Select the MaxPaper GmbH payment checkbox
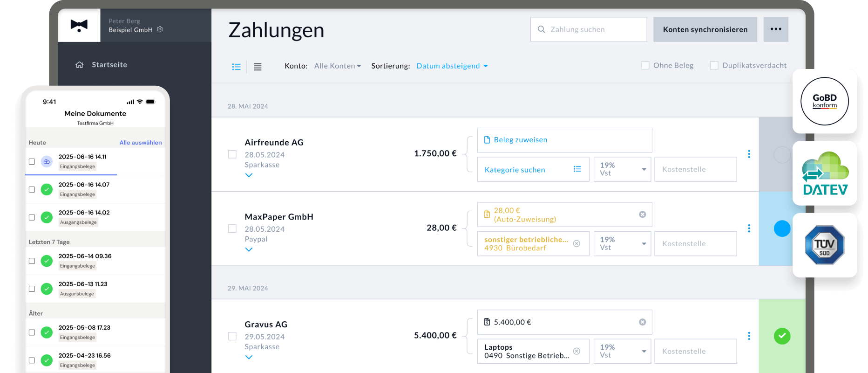 tap(232, 228)
